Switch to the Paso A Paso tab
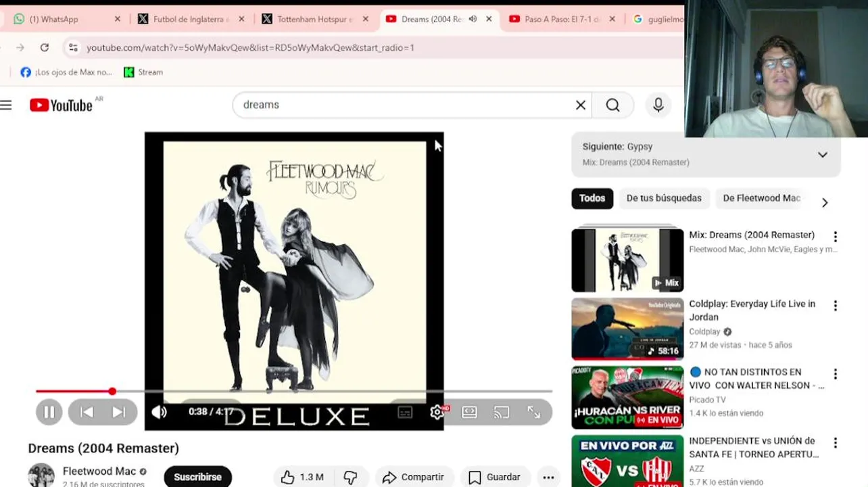 coord(562,19)
